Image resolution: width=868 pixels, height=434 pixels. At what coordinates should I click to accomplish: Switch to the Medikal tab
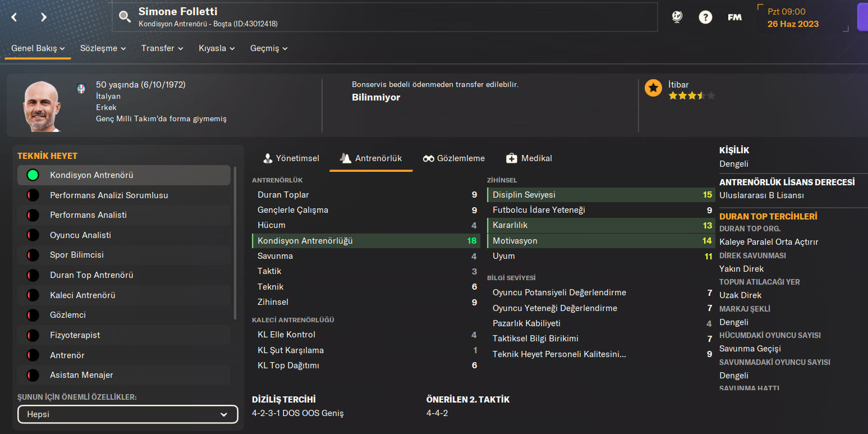[529, 158]
